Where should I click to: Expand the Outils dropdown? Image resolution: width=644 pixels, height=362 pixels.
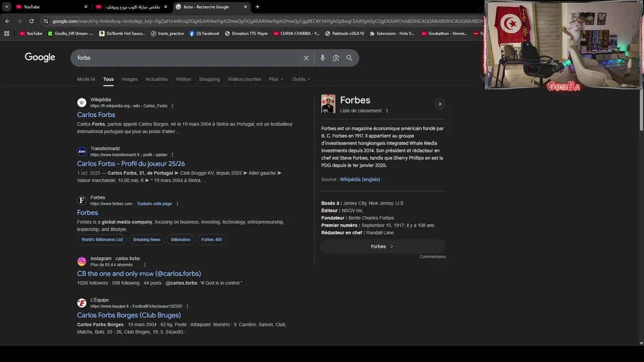(x=301, y=79)
